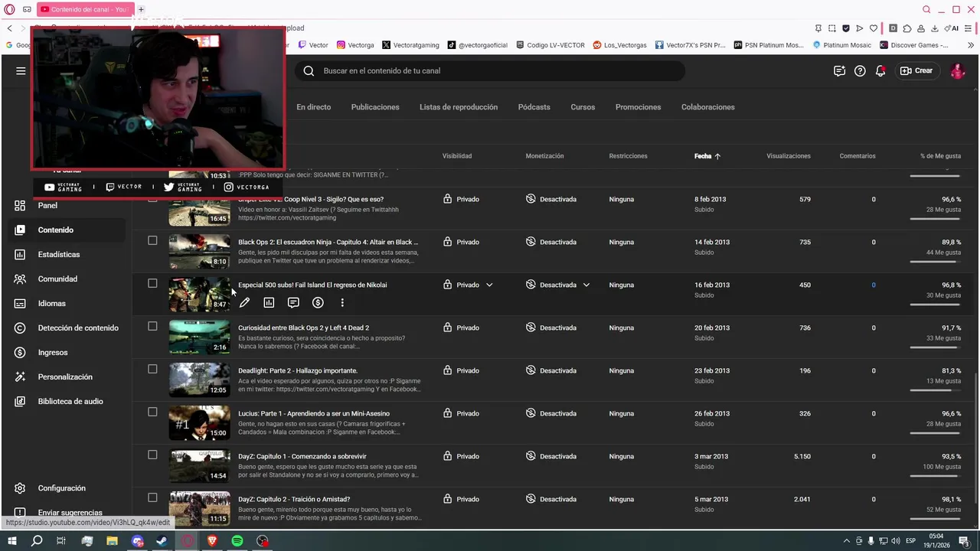Open analytics for Especial 500 subs video
The width and height of the screenshot is (980, 551).
pos(269,303)
